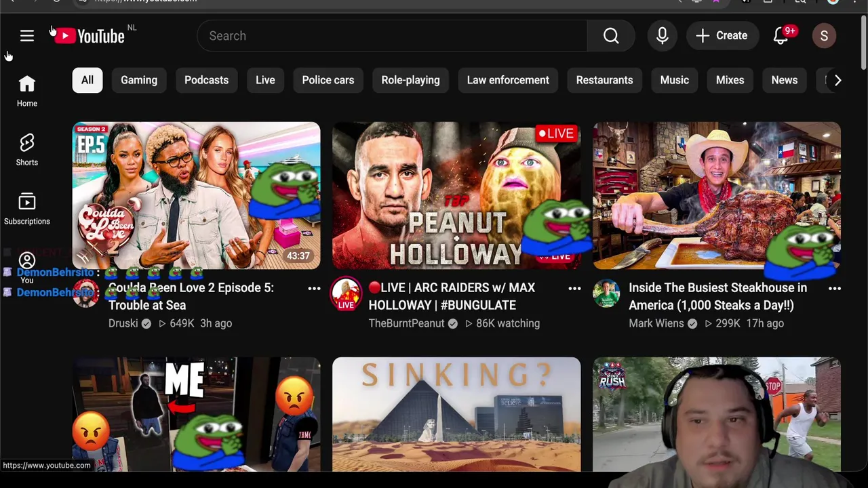Open the hamburger guide menu
The height and width of the screenshot is (488, 868).
pyautogui.click(x=27, y=36)
